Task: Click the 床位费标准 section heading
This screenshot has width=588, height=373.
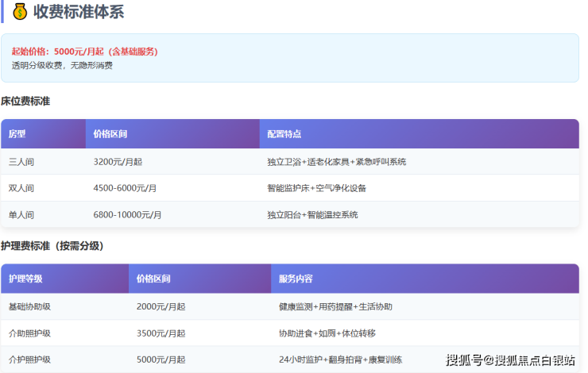Action: [x=26, y=102]
